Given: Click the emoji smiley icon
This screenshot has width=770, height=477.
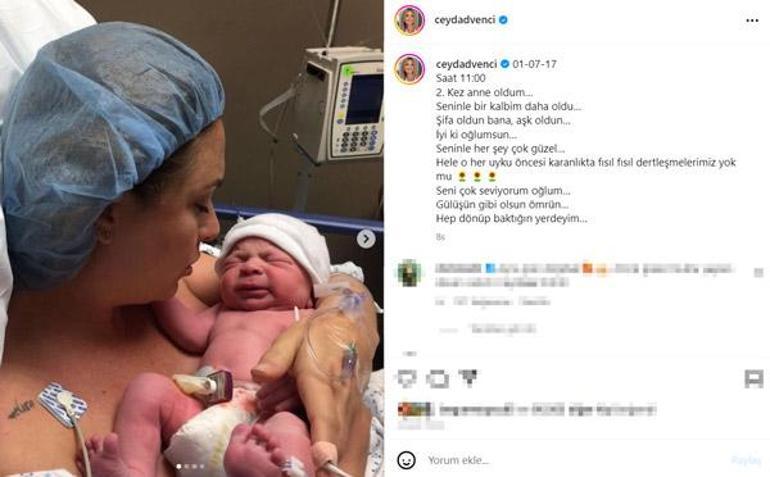Looking at the screenshot, I should [406, 460].
